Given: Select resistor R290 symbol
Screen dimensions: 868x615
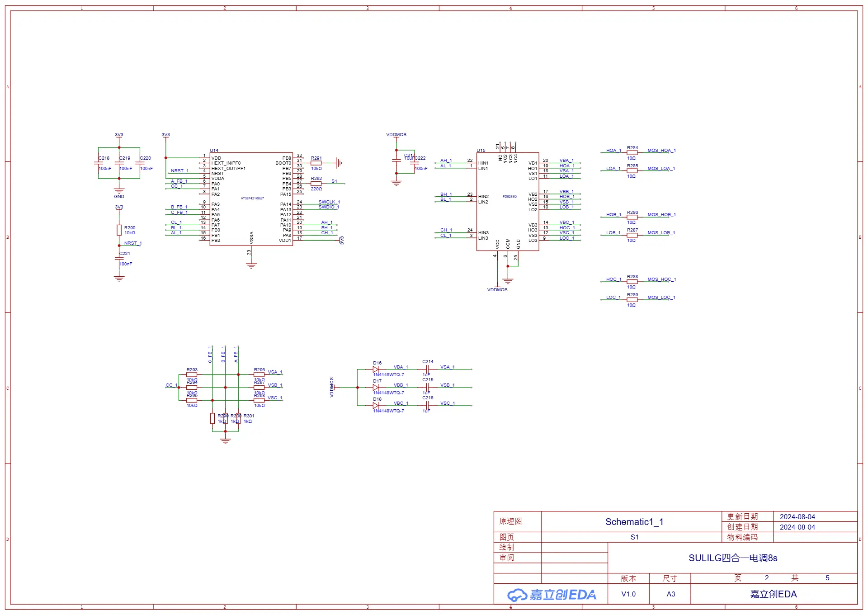Looking at the screenshot, I should point(119,230).
